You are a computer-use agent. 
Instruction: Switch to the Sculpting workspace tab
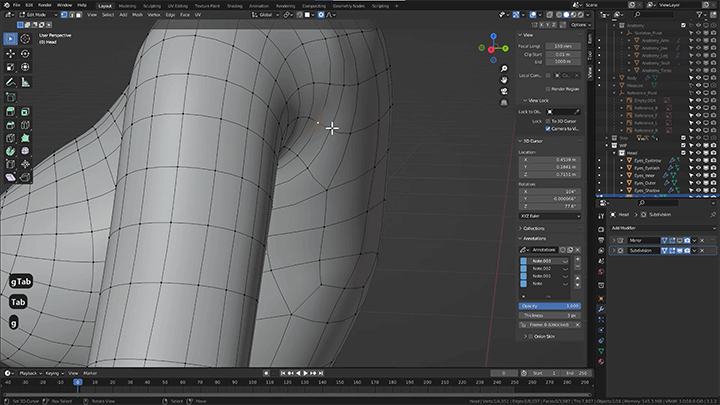(x=152, y=6)
